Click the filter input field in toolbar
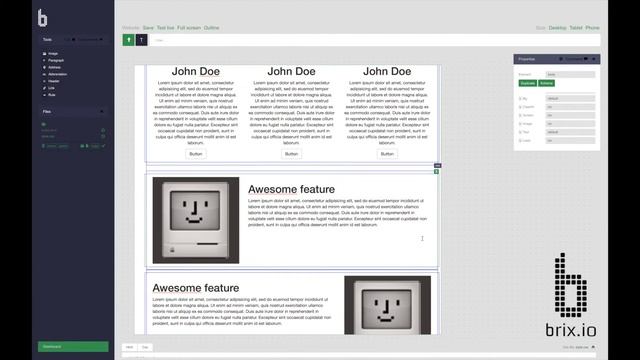The height and width of the screenshot is (360, 640). (x=375, y=40)
